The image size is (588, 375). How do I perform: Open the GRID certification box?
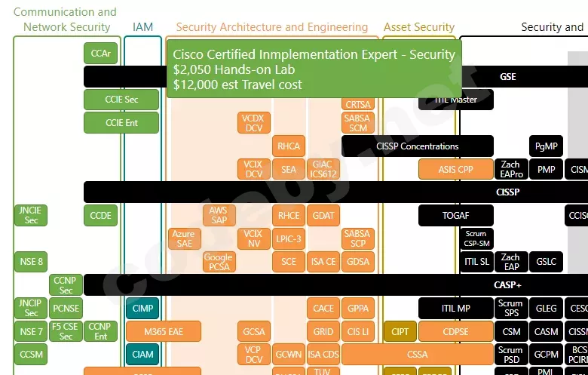pyautogui.click(x=323, y=331)
